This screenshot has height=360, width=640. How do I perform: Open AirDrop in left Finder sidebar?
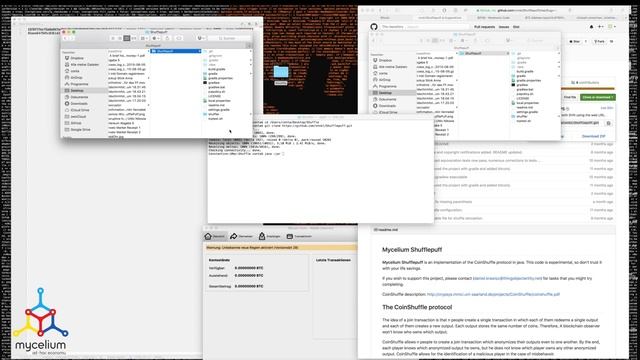(76, 78)
